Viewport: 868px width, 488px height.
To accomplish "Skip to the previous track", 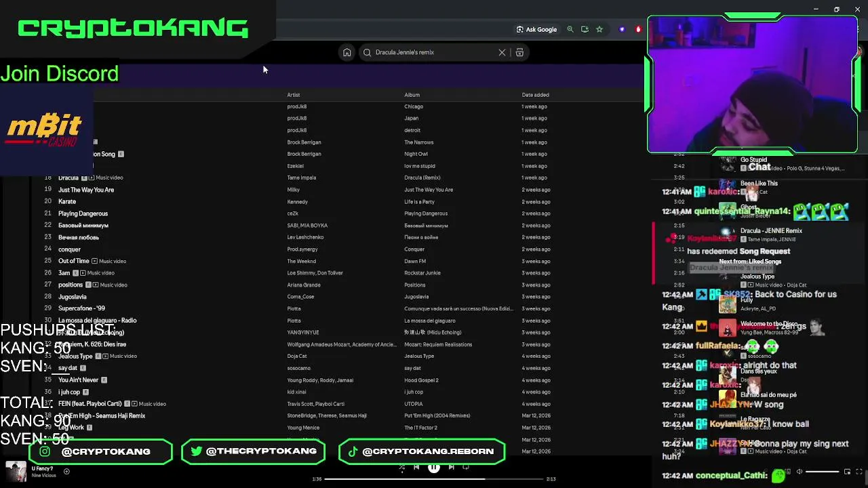I will click(416, 467).
